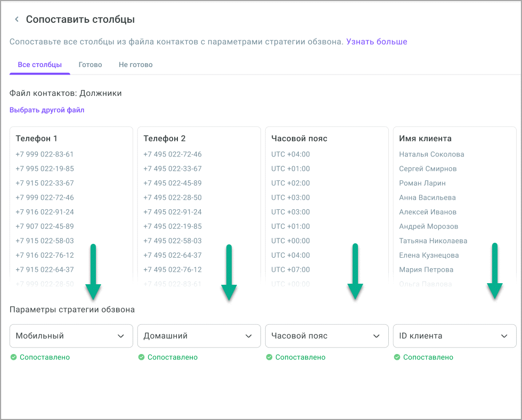The image size is (522, 420).
Task: Click the Телефон 1 column header
Action: (x=37, y=138)
